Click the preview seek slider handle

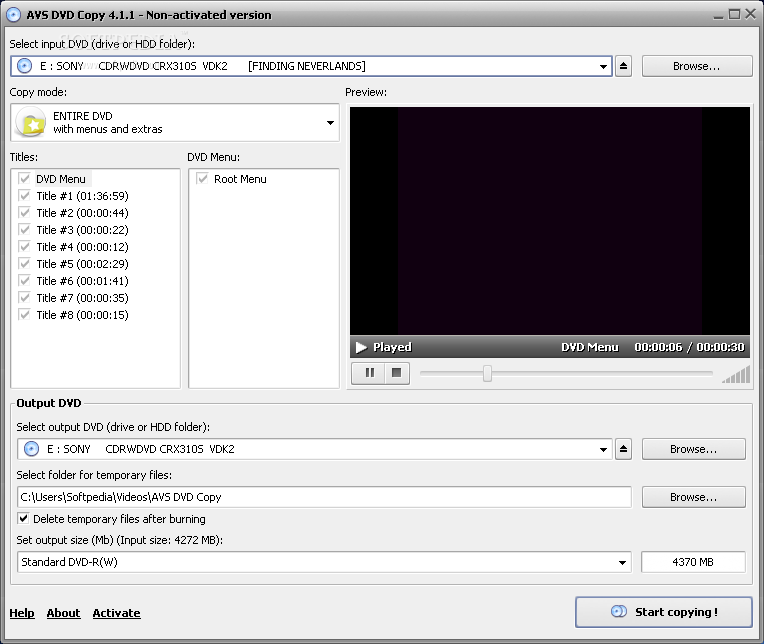[487, 374]
